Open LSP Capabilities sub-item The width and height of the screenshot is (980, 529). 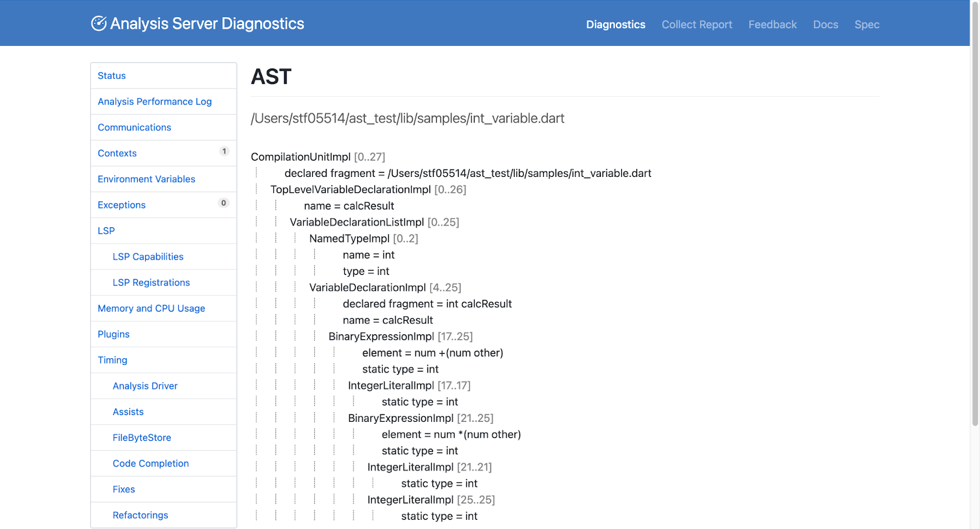pyautogui.click(x=148, y=257)
